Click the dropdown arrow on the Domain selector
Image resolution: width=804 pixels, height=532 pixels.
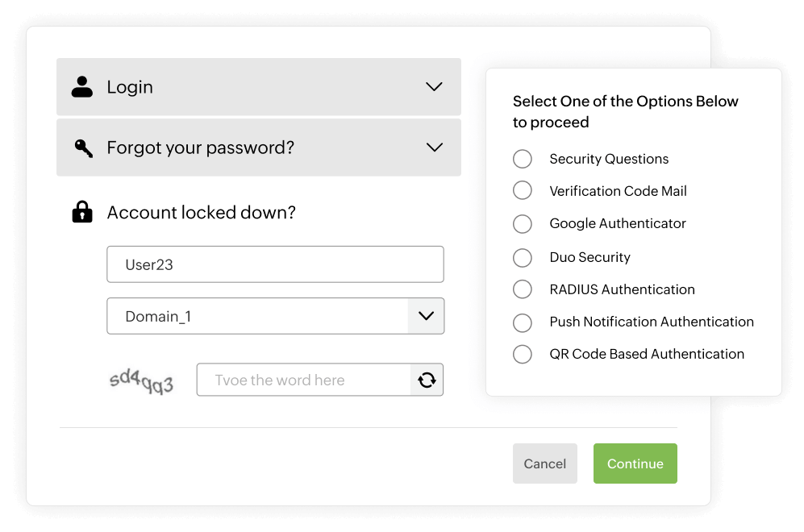click(x=425, y=316)
